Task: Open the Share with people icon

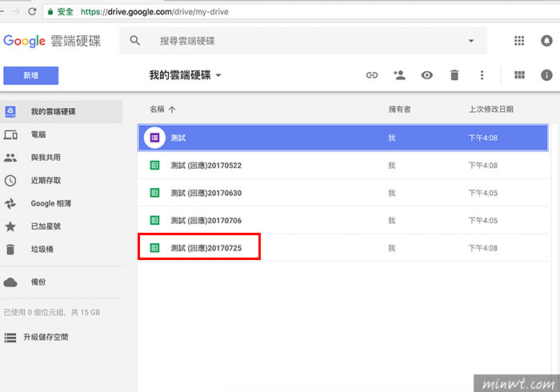Action: click(399, 75)
